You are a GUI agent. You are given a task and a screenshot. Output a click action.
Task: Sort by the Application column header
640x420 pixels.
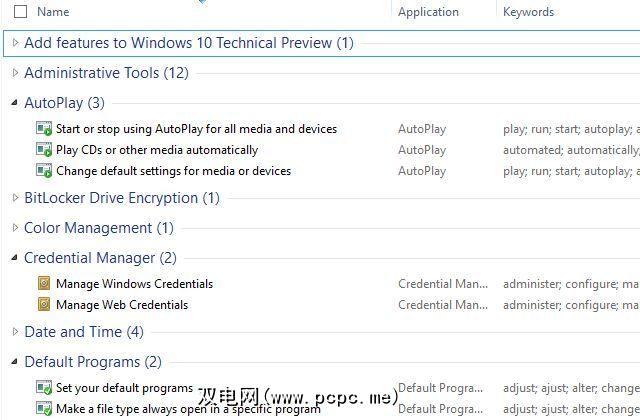pyautogui.click(x=428, y=12)
